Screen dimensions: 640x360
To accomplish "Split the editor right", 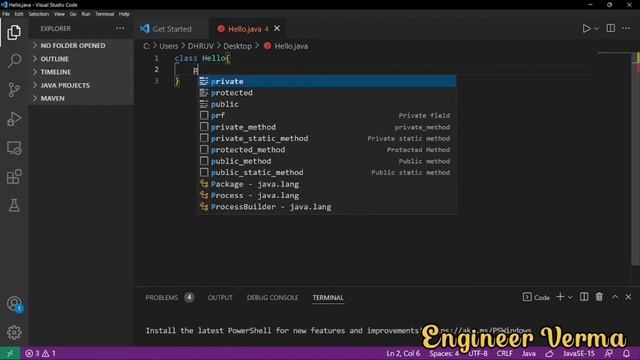I will (x=611, y=28).
